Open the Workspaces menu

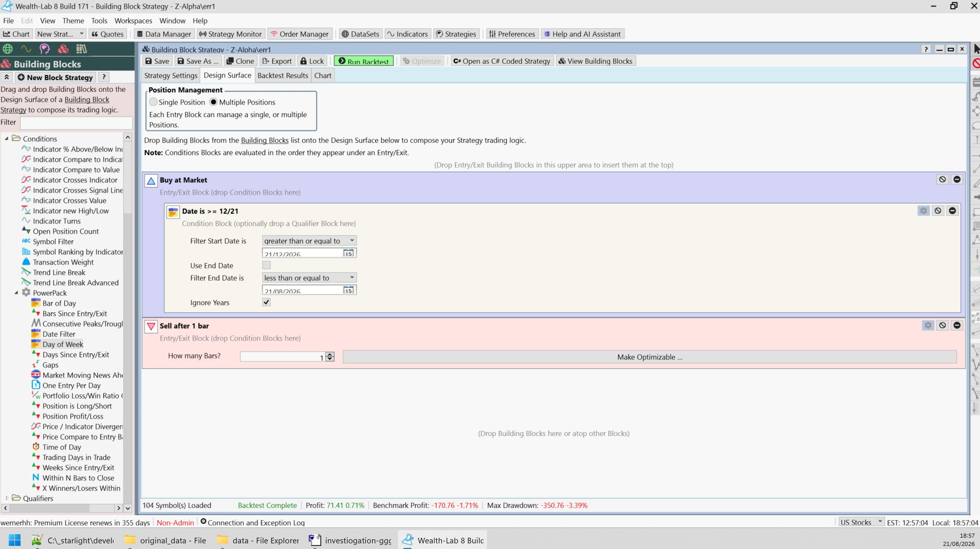pyautogui.click(x=133, y=21)
